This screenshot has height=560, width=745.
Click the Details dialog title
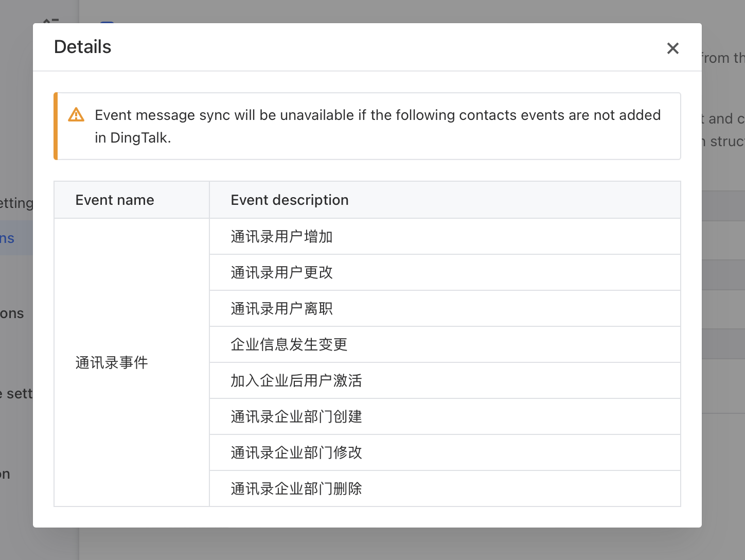82,47
